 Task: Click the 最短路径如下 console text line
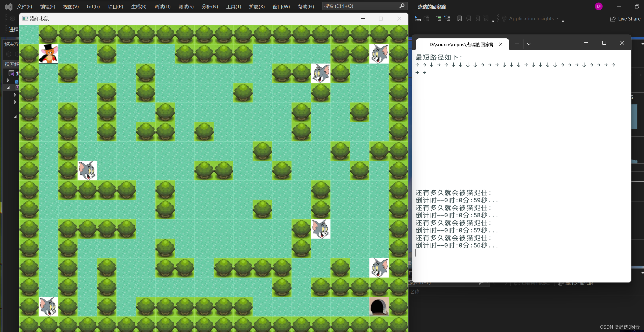tap(439, 57)
